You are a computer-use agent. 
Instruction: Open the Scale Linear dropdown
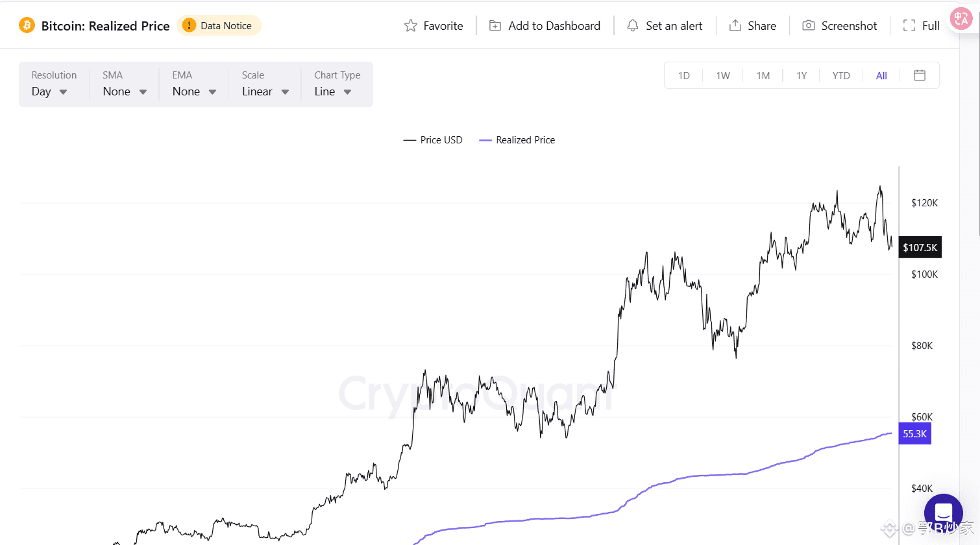tap(265, 91)
